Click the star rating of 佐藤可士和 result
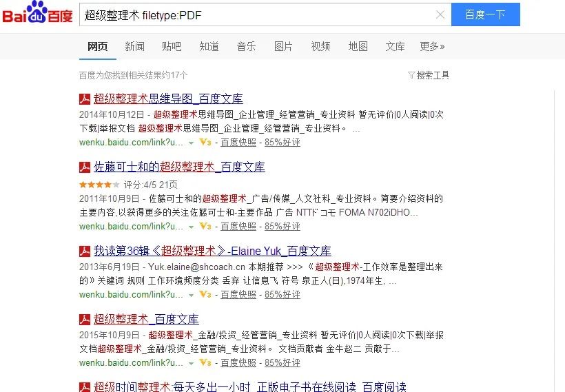565x392 pixels. [x=99, y=185]
